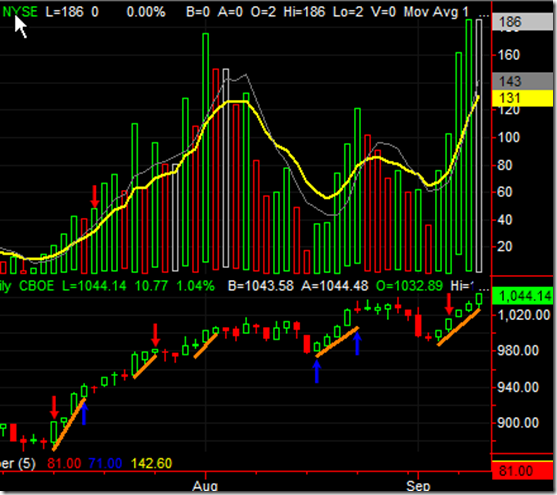Click the 1,020.00 price axis label

524,315
